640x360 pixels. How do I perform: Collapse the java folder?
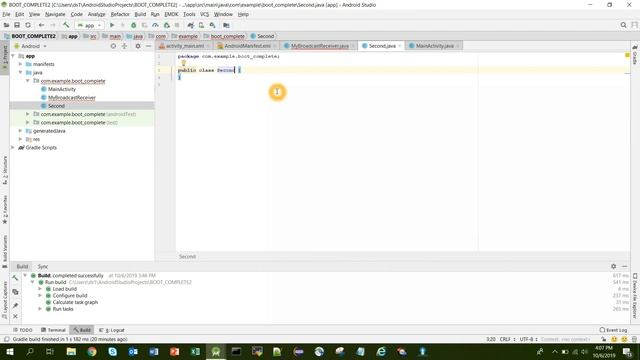[20, 72]
